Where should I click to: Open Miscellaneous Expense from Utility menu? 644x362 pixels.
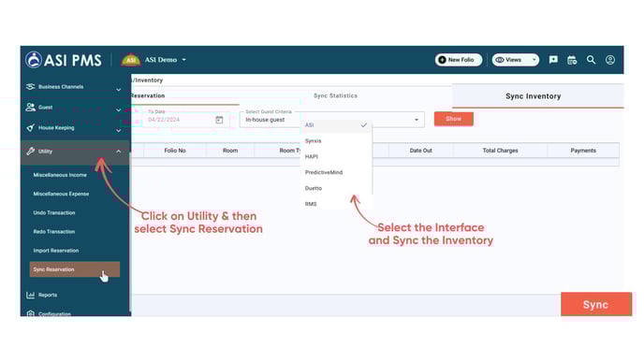(61, 194)
